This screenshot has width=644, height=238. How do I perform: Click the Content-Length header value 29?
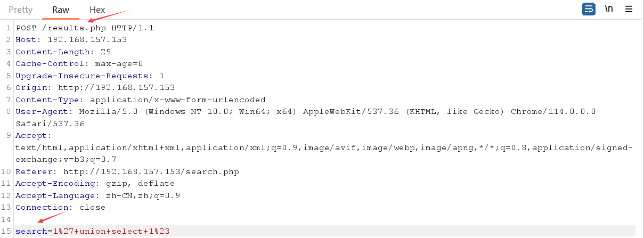[105, 52]
